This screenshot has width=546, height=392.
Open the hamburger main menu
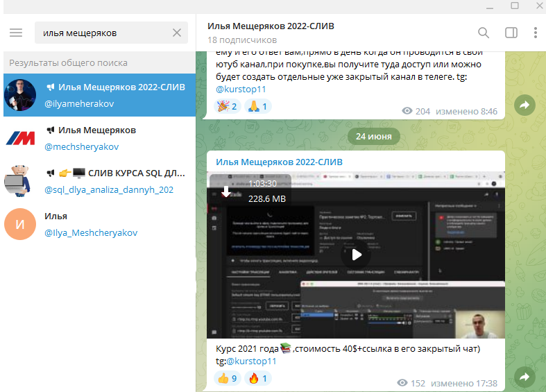click(x=16, y=33)
